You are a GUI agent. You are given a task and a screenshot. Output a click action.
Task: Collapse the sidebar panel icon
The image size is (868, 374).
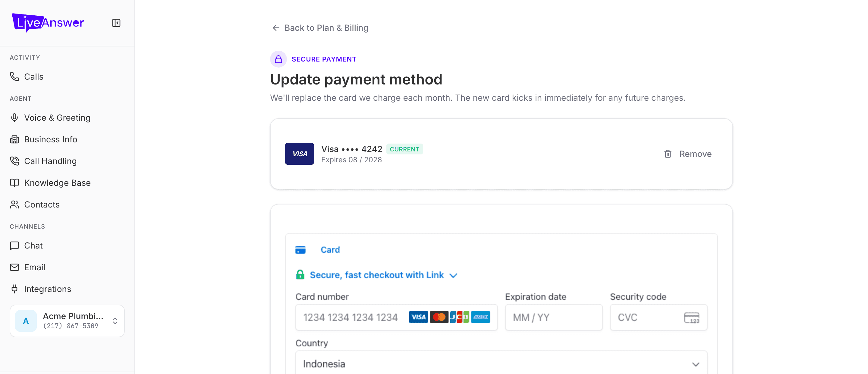coord(116,23)
